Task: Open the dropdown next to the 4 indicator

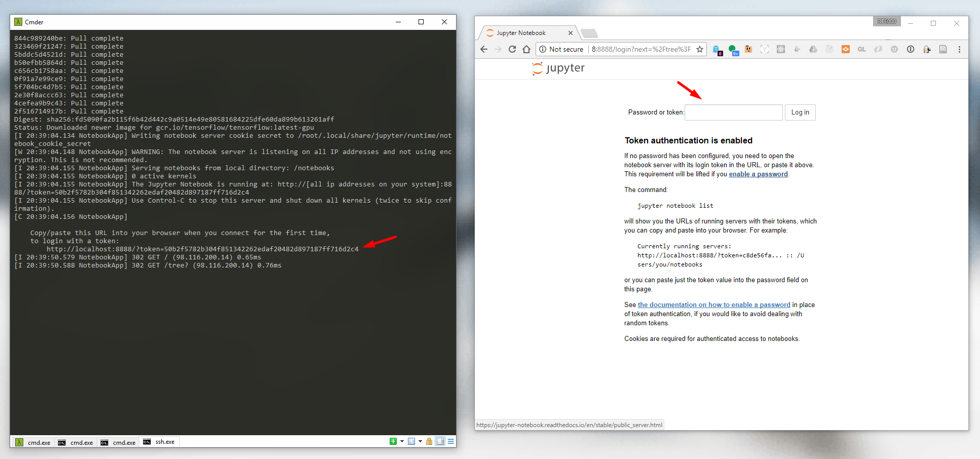Action: 420,441
